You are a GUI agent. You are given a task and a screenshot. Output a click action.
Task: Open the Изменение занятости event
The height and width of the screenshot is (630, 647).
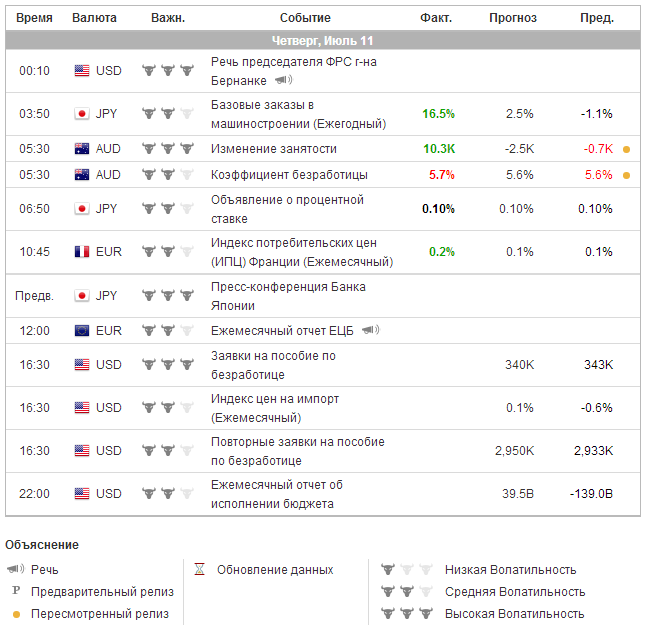[274, 149]
